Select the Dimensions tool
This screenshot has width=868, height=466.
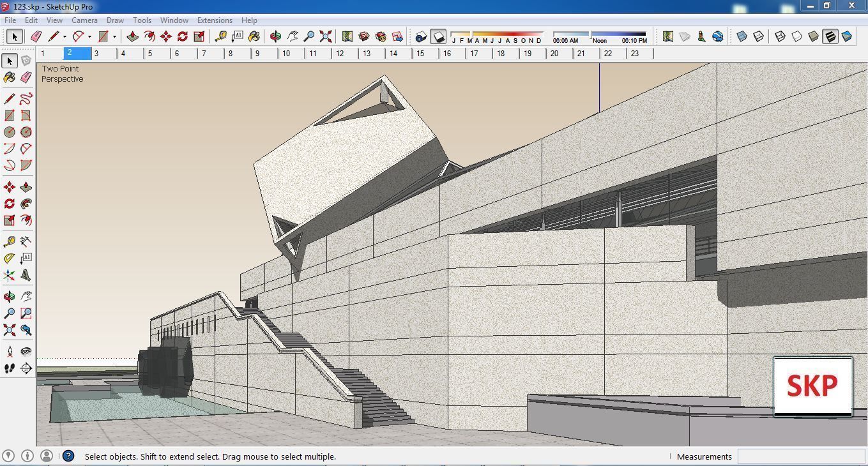coord(26,241)
